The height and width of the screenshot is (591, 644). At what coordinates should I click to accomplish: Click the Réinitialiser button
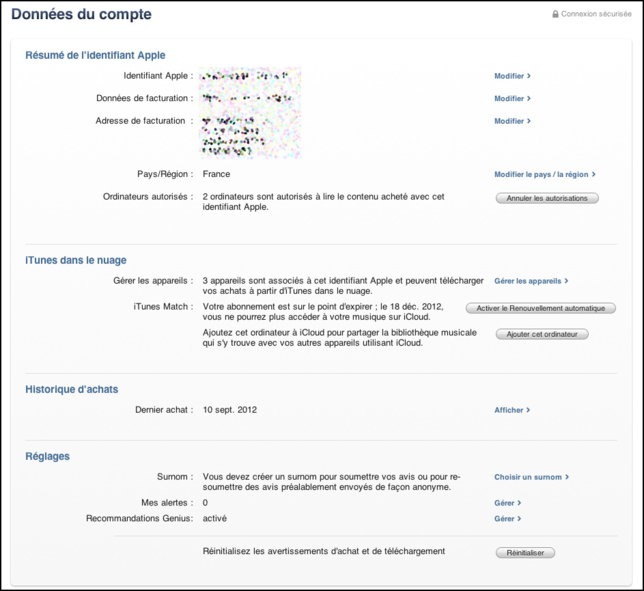(x=525, y=553)
